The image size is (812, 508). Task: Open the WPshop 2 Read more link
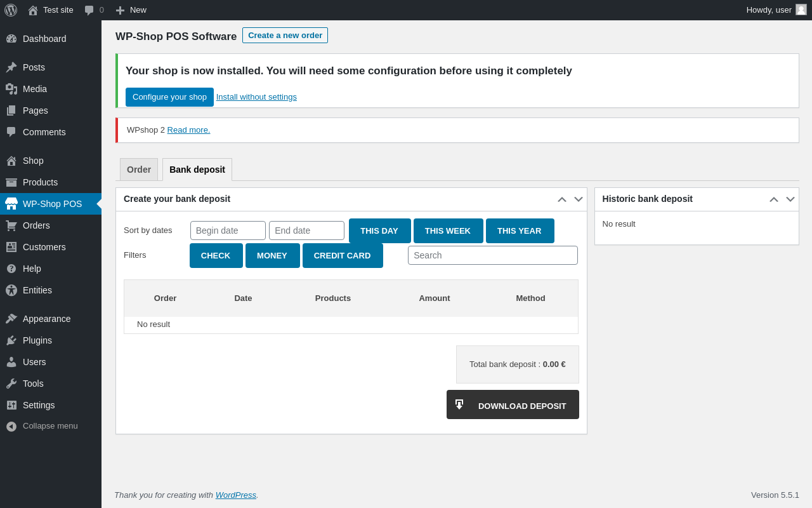pos(188,130)
